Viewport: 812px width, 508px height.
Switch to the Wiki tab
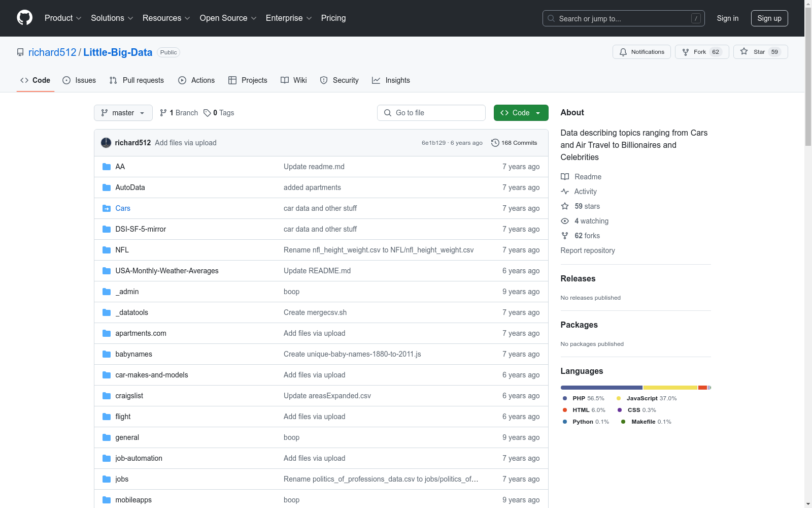coord(294,80)
